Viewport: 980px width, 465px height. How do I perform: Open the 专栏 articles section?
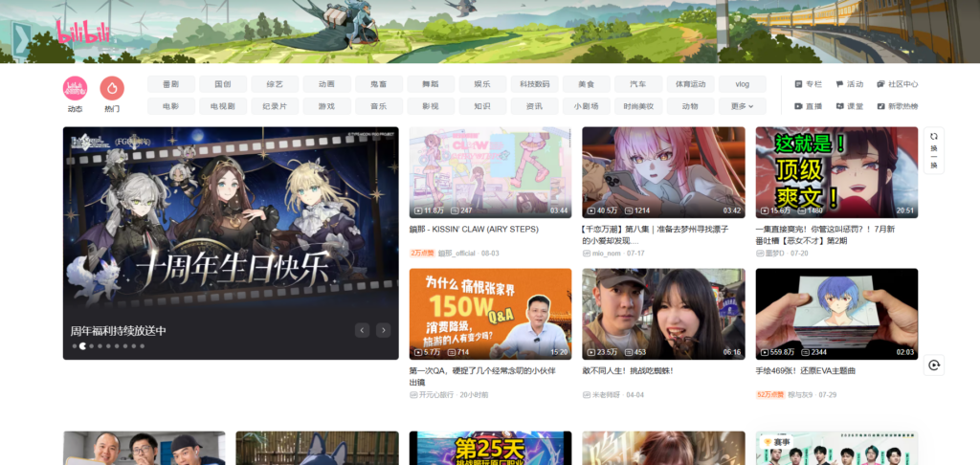[x=808, y=84]
